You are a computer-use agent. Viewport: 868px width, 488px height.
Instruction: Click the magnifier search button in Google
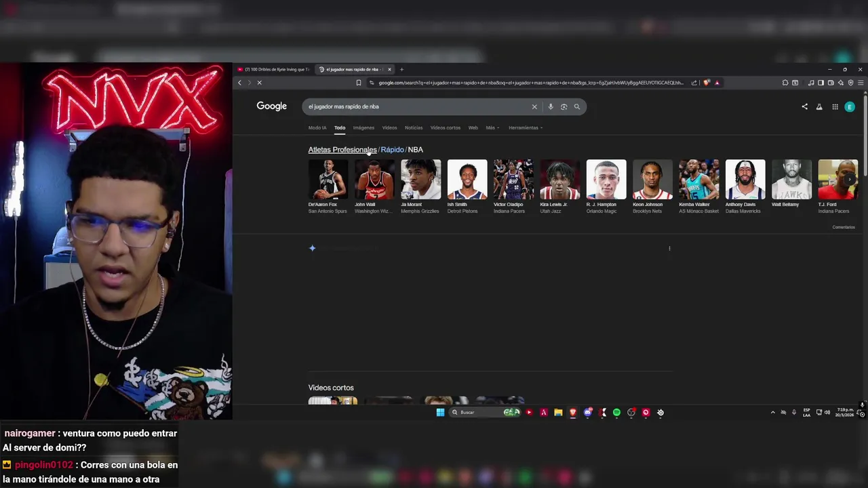point(577,106)
